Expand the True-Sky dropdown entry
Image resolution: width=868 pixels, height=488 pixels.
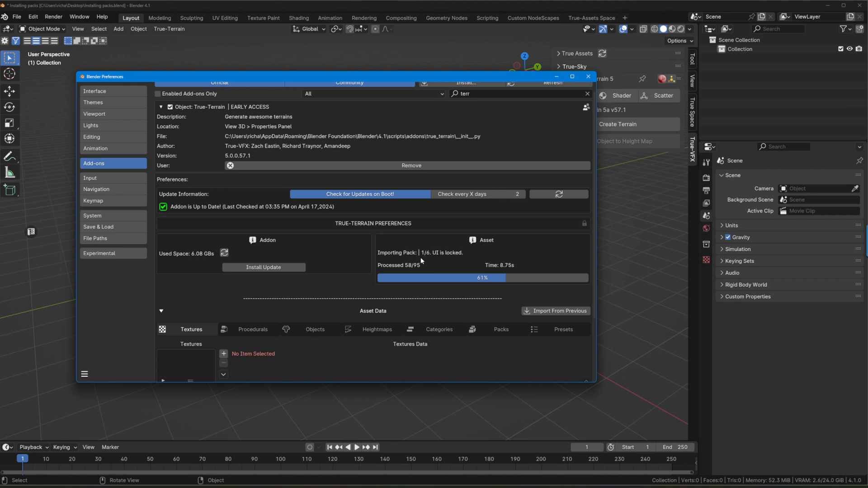(x=559, y=66)
